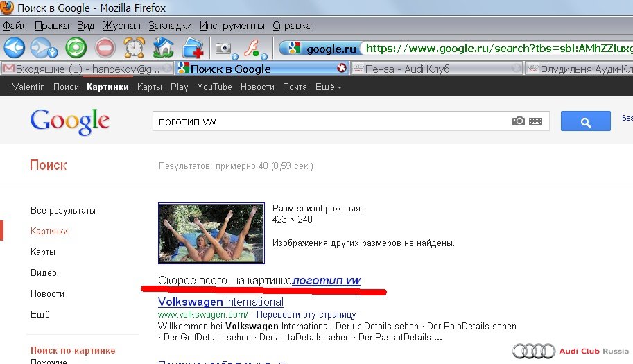Click the results count text Результатов: примерно 40
The image size is (633, 364).
tap(236, 166)
